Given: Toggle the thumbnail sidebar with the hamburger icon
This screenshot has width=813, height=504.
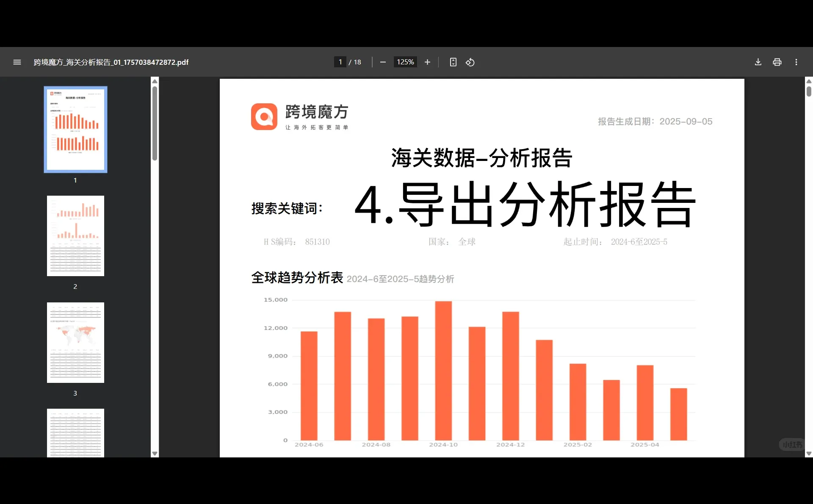Looking at the screenshot, I should click(x=17, y=62).
